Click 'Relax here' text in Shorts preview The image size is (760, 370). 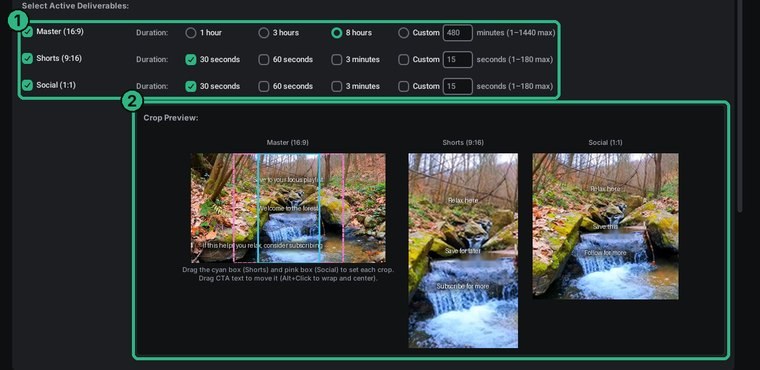coord(463,200)
